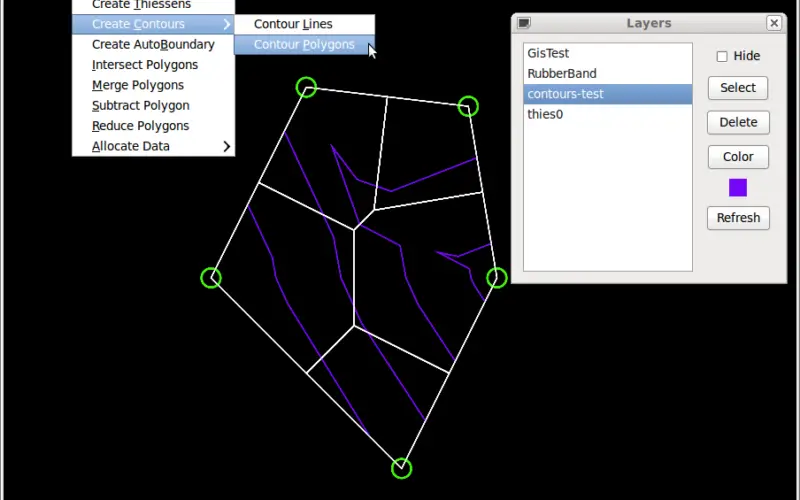Expand the Allocate Data submenu arrow

(x=227, y=146)
